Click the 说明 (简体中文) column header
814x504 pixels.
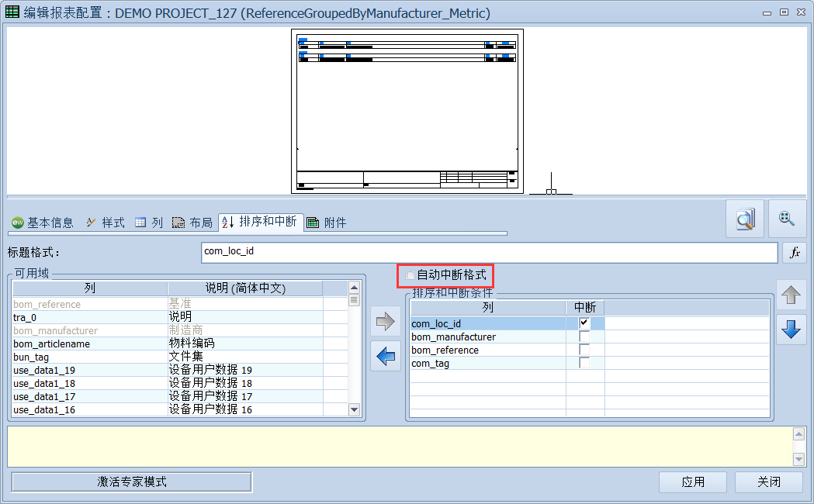pyautogui.click(x=245, y=288)
